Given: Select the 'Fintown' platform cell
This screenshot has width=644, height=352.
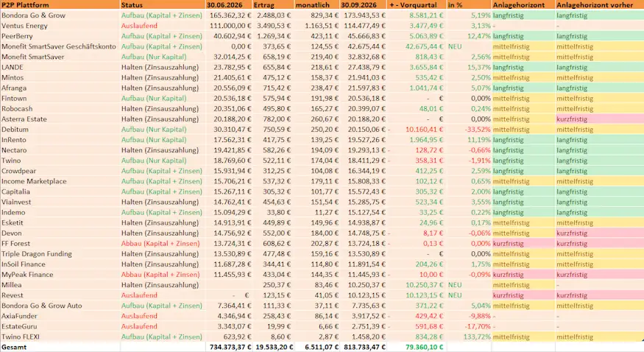Looking at the screenshot, I should [x=60, y=98].
